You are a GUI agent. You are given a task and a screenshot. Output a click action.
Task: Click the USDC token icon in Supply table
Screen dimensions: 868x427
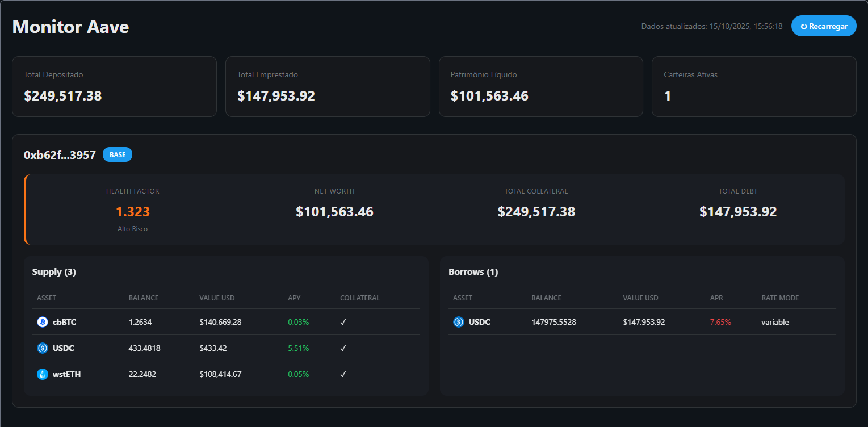coord(42,348)
